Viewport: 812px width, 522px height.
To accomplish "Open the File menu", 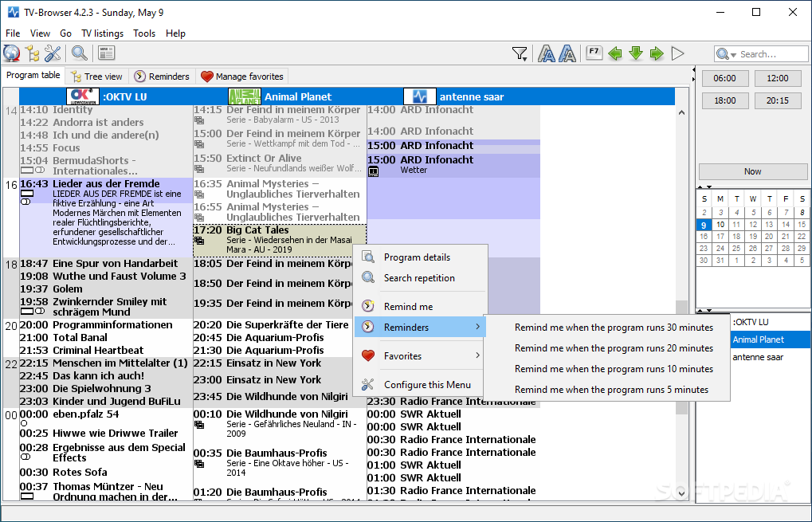I will [x=13, y=33].
